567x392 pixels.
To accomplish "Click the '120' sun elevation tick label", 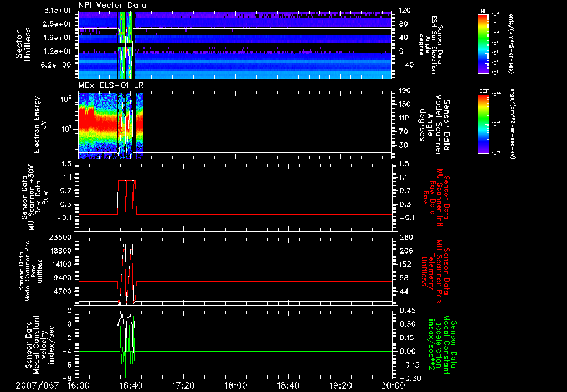I will click(405, 11).
